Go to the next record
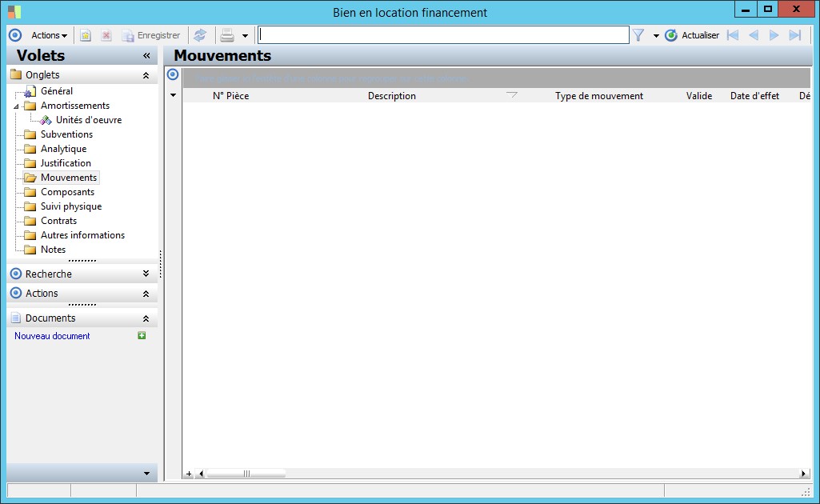This screenshot has height=504, width=820. click(774, 35)
